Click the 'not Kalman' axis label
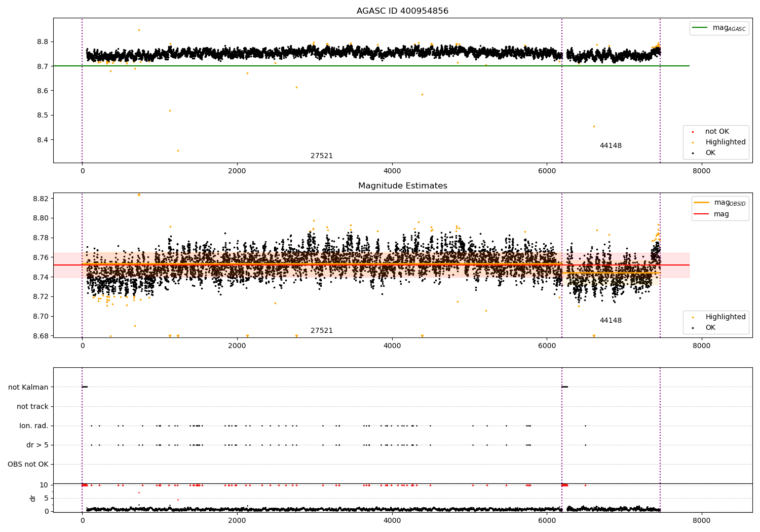This screenshot has width=760, height=532. 28,387
